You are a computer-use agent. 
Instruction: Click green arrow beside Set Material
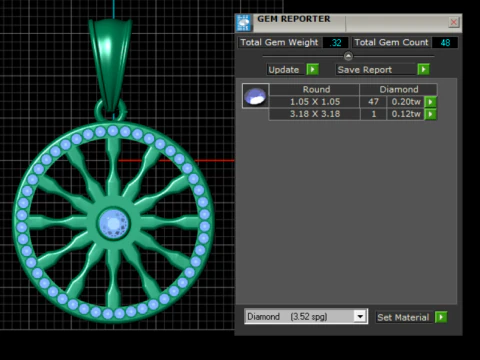(441, 317)
